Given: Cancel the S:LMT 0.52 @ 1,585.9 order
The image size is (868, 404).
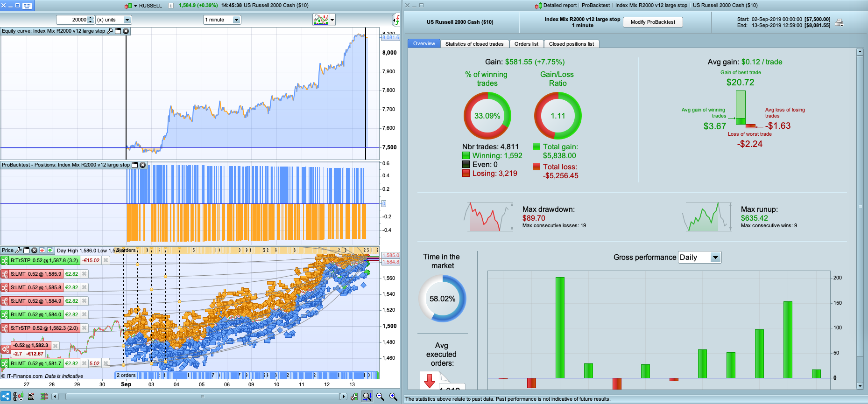Looking at the screenshot, I should click(85, 274).
